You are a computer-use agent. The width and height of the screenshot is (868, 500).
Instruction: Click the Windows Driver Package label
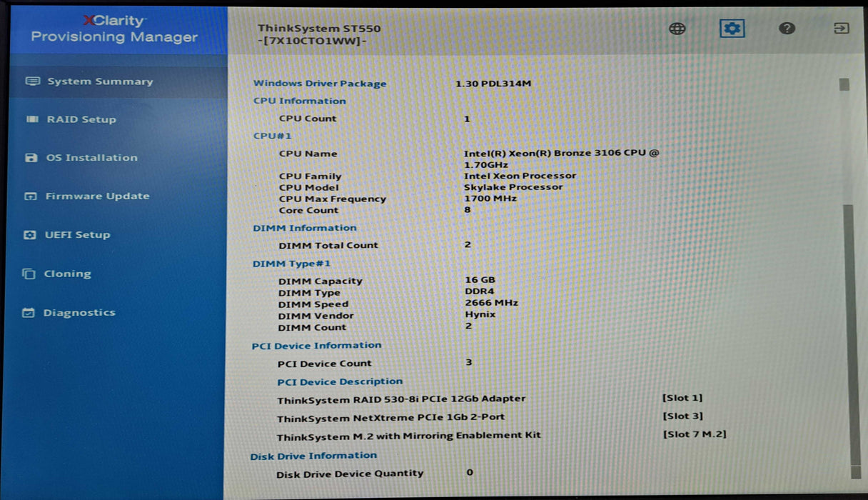[320, 84]
